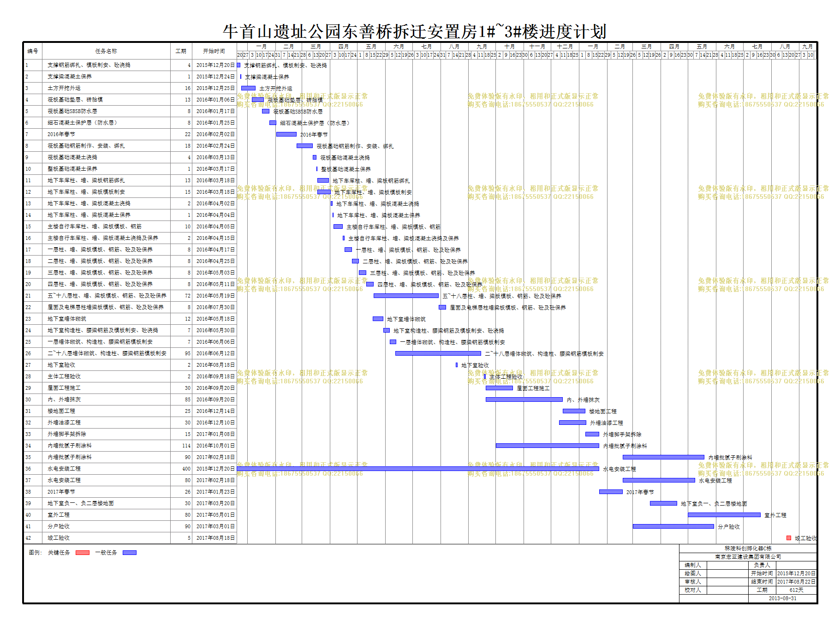
Task: Click the 编号 column header
Action: coord(33,51)
